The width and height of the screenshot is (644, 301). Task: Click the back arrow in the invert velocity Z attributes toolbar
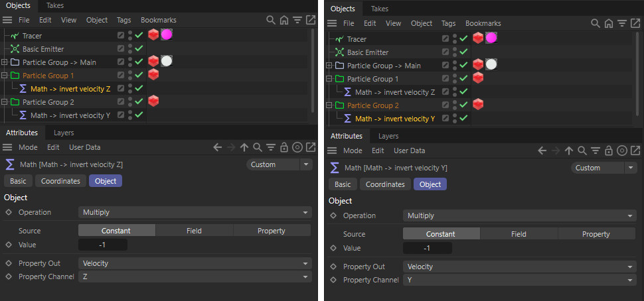pos(218,148)
